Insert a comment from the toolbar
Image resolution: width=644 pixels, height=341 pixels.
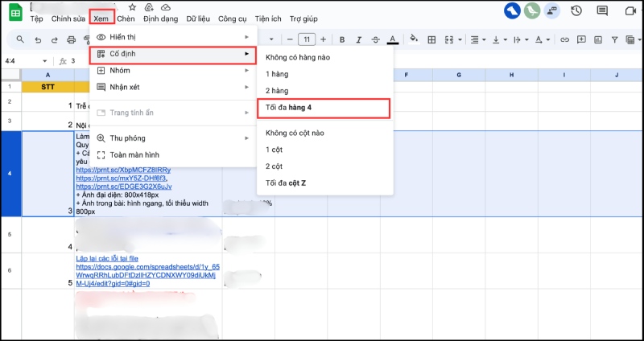pyautogui.click(x=581, y=39)
